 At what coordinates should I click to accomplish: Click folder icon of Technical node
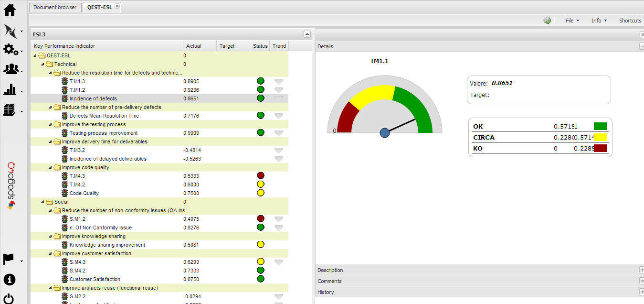pyautogui.click(x=50, y=64)
